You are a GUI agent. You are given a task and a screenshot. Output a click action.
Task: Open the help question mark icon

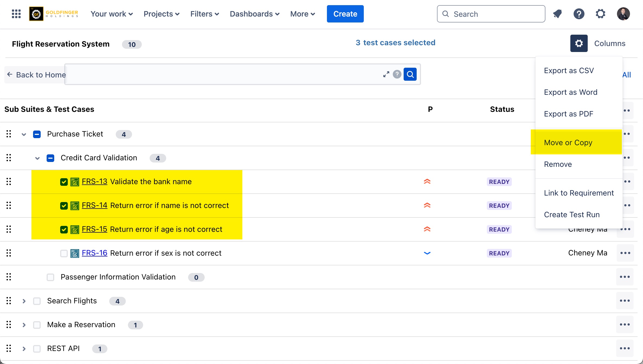tap(579, 14)
